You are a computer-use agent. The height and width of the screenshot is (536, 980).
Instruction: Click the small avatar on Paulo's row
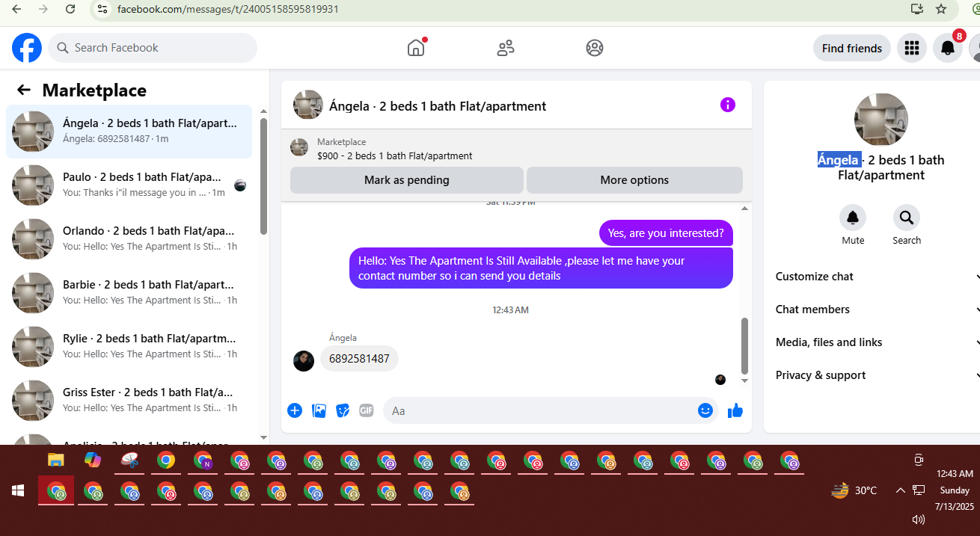click(240, 185)
